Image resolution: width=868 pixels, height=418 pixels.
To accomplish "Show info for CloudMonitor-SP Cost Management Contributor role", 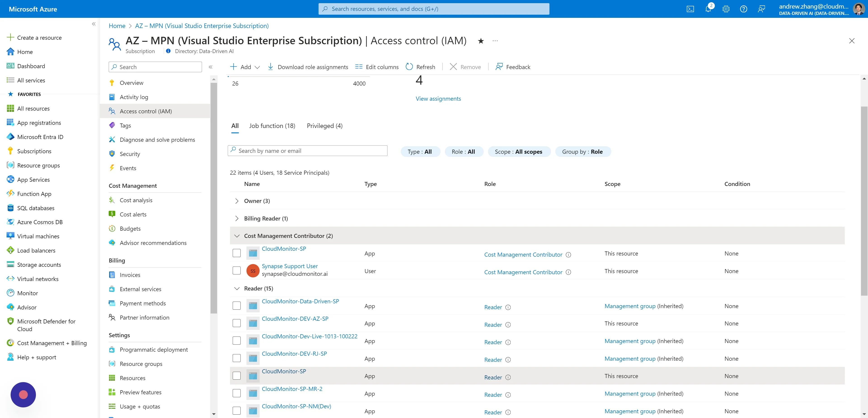I will click(568, 254).
